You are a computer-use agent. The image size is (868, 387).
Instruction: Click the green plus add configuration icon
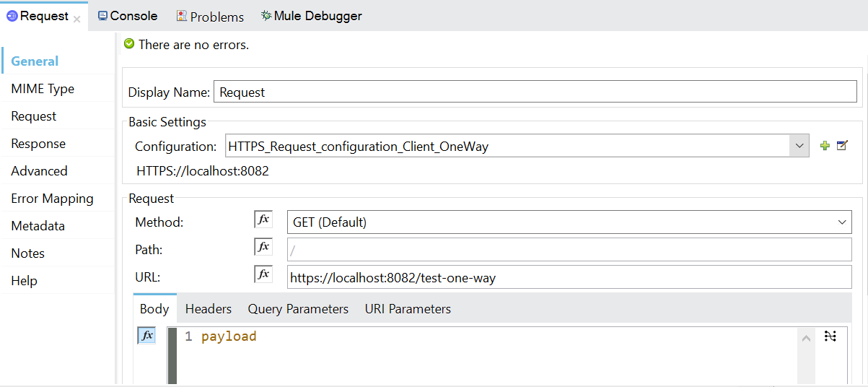click(825, 147)
